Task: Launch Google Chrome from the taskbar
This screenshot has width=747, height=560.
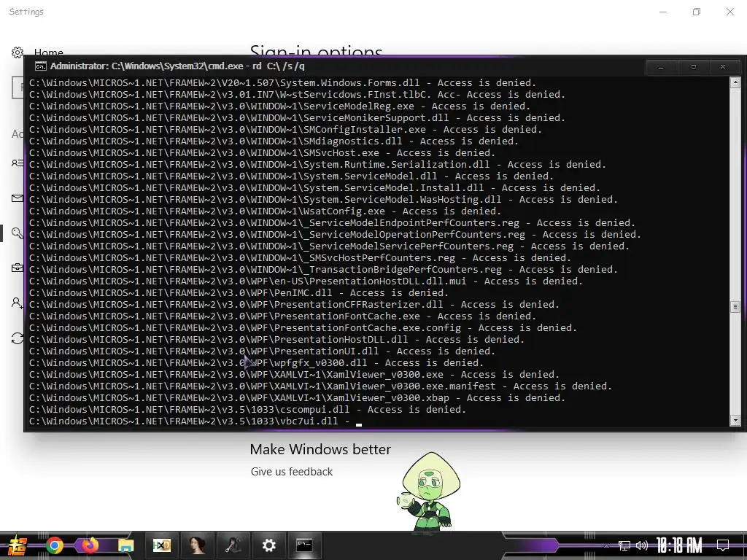Action: click(55, 545)
